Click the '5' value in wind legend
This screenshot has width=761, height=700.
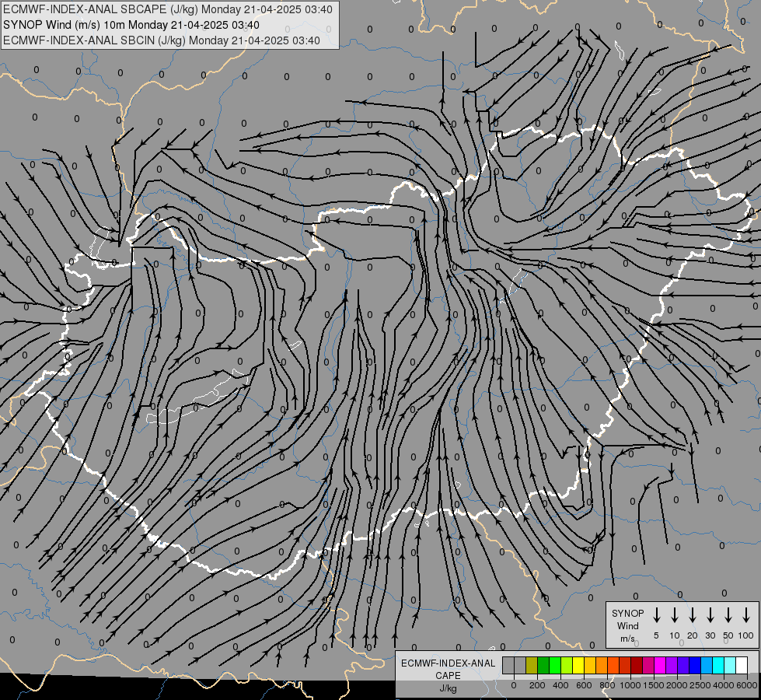[656, 636]
